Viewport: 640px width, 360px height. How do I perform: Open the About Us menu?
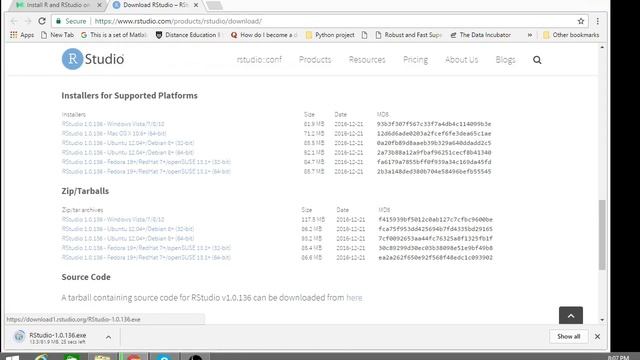tap(461, 60)
